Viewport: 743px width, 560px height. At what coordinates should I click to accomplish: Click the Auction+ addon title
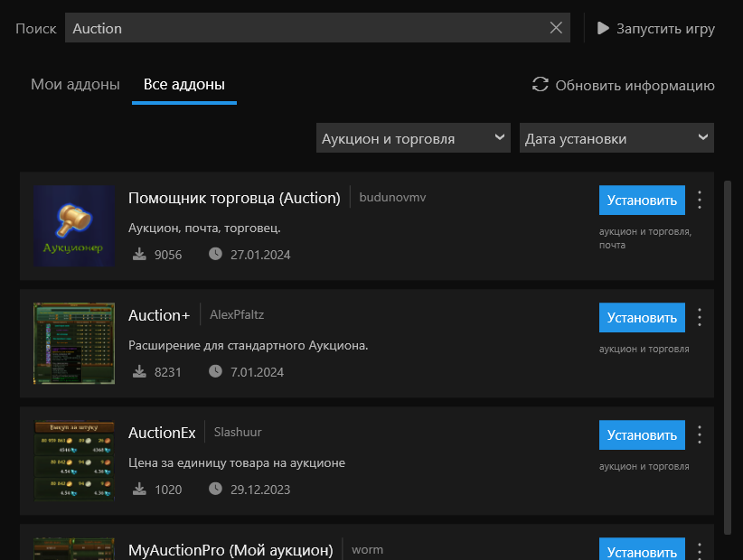click(159, 315)
